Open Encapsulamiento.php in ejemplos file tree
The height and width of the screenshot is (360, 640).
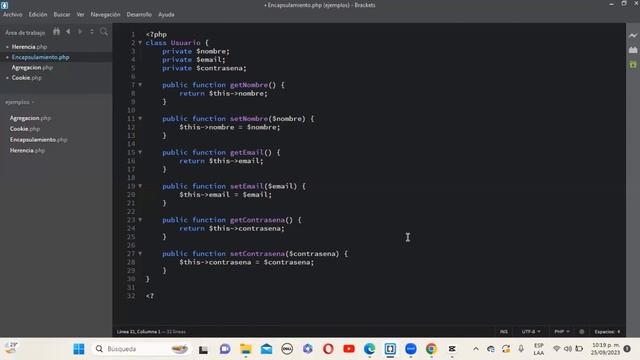38,140
